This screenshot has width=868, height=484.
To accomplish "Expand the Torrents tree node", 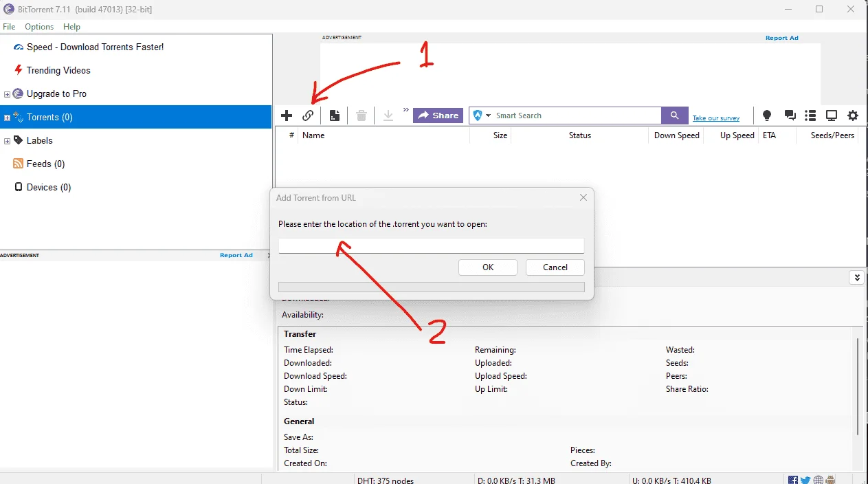I will (7, 118).
